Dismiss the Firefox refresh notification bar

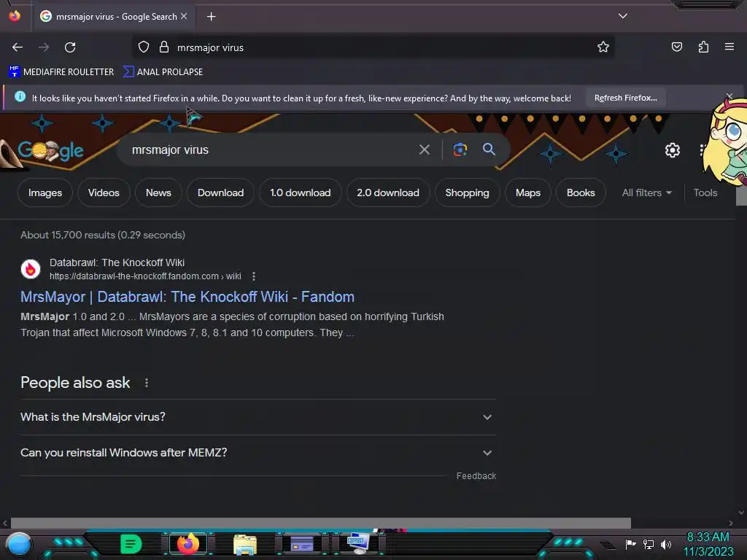tap(729, 97)
